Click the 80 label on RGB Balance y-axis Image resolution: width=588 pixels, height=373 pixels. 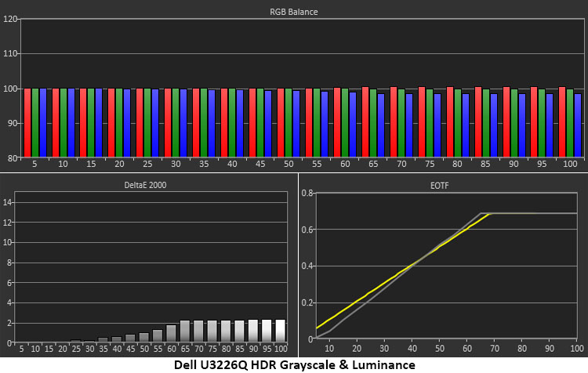click(12, 158)
